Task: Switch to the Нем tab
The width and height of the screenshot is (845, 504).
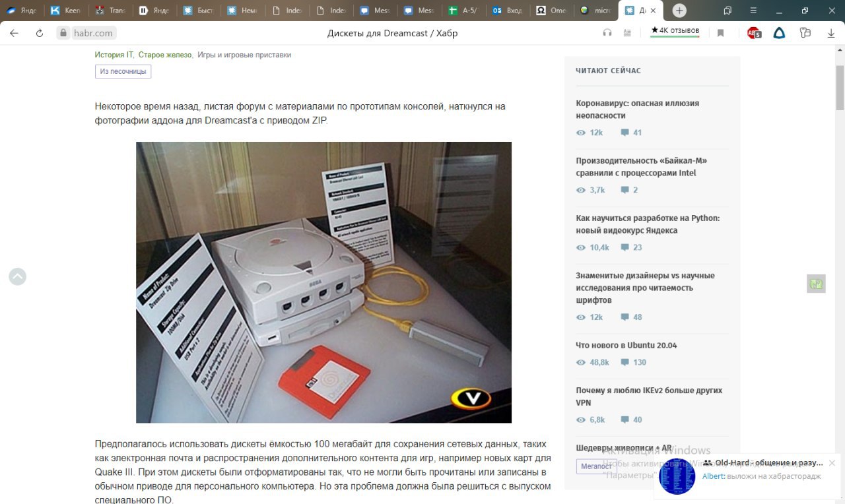Action: 243,11
